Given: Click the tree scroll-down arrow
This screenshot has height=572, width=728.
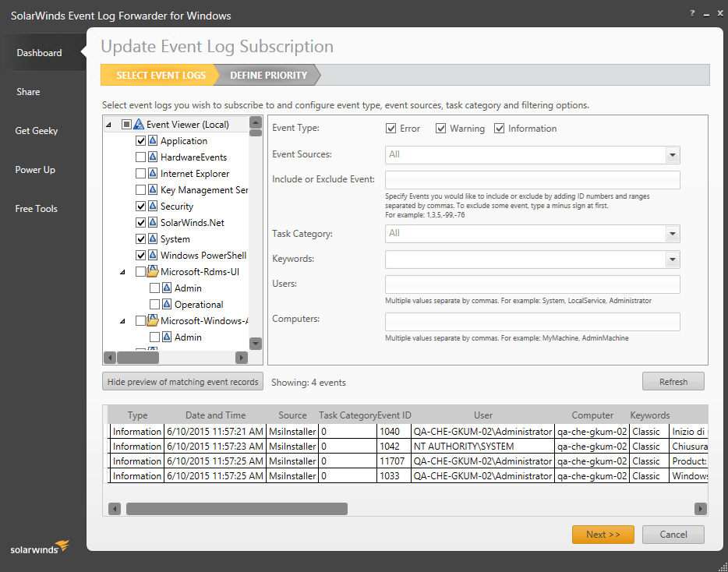Looking at the screenshot, I should [256, 344].
